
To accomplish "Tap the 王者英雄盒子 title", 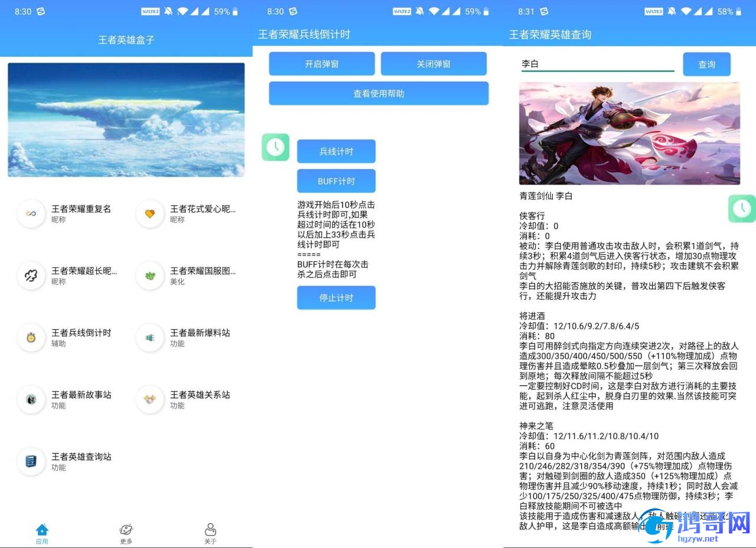I will pos(126,40).
